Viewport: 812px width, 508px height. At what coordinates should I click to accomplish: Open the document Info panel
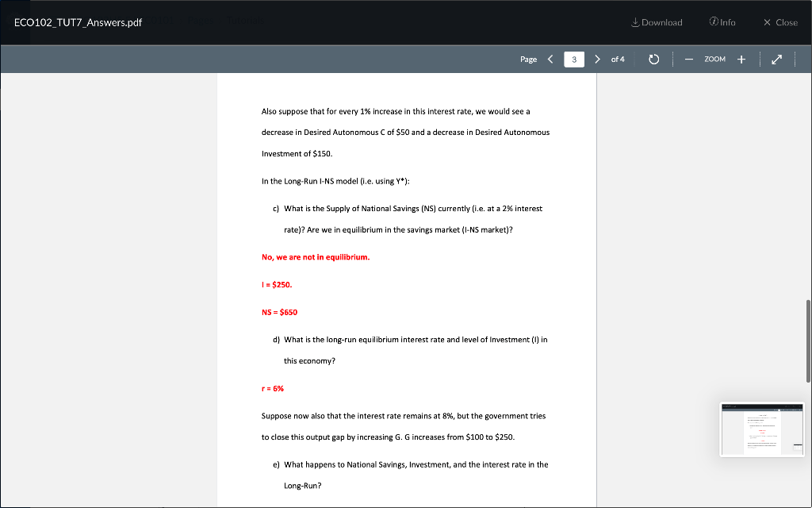[722, 22]
